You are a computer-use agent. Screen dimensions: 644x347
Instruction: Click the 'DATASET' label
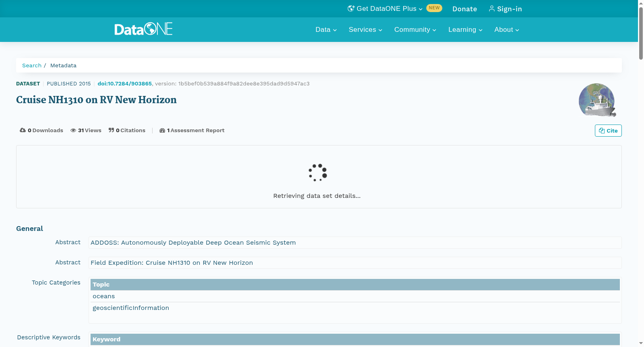tap(28, 83)
